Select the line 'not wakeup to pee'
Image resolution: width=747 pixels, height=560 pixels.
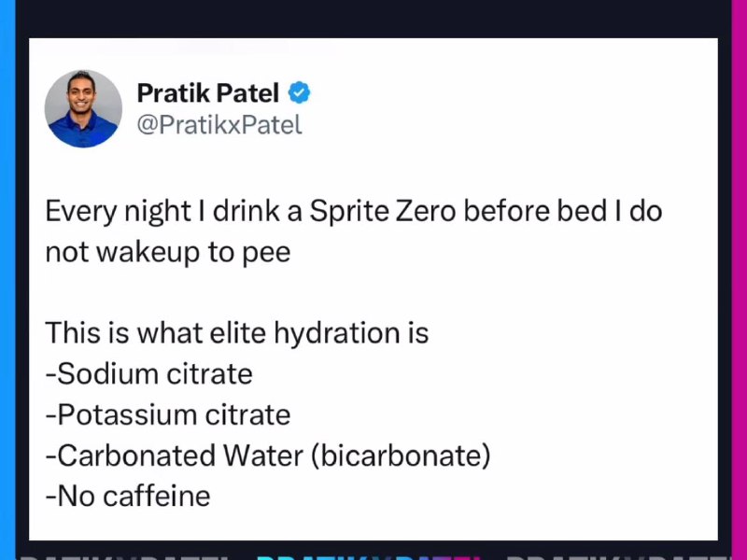168,252
